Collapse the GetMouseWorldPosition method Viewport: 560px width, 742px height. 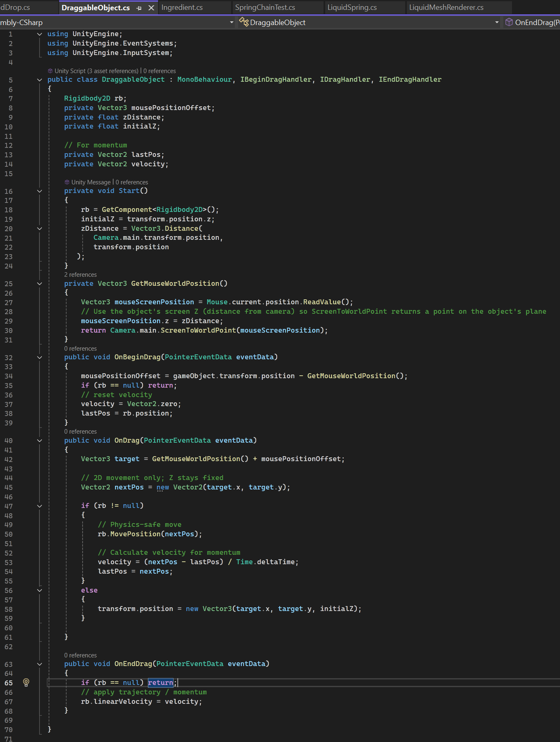pyautogui.click(x=39, y=284)
